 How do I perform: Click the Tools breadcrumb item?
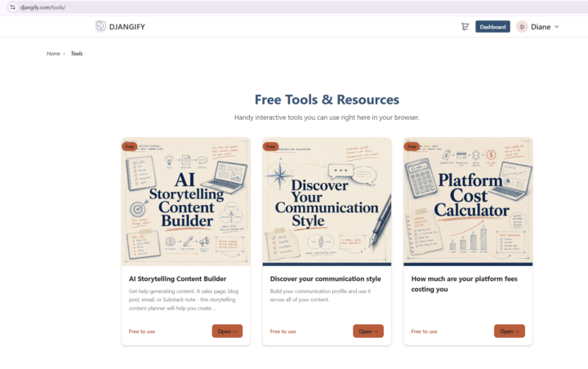[x=77, y=54]
